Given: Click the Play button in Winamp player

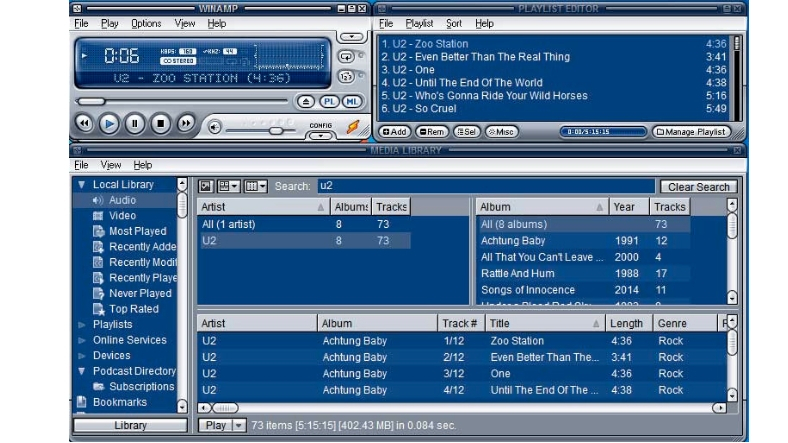Looking at the screenshot, I should (x=109, y=124).
